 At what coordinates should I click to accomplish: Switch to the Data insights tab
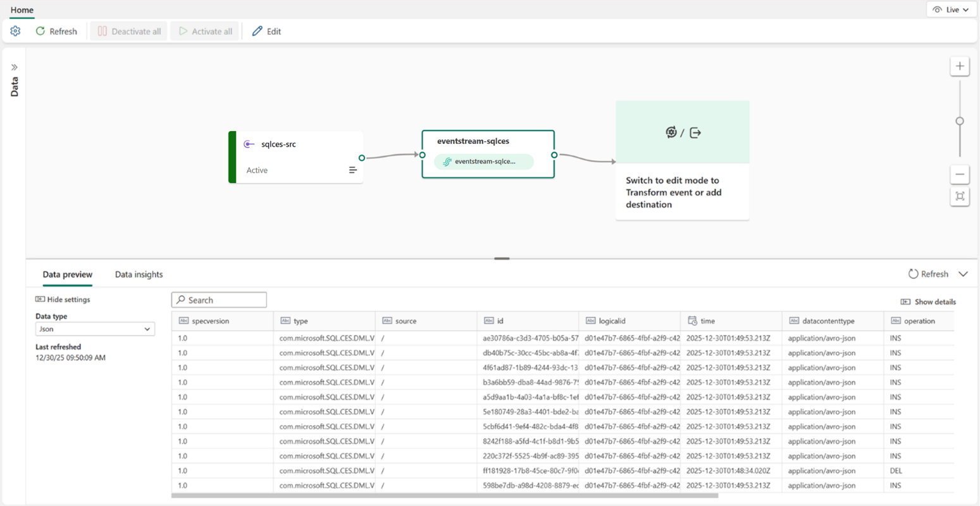point(139,274)
